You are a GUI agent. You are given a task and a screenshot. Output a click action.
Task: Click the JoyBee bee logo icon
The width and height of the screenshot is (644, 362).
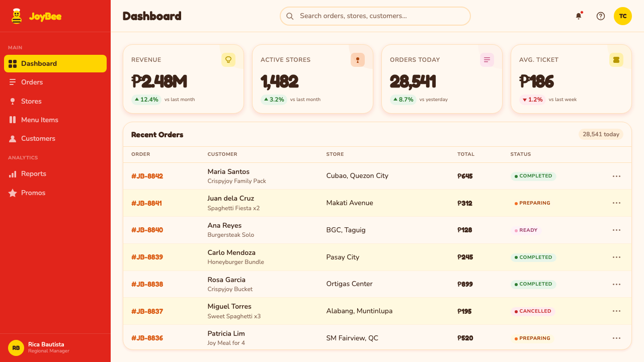click(x=17, y=16)
